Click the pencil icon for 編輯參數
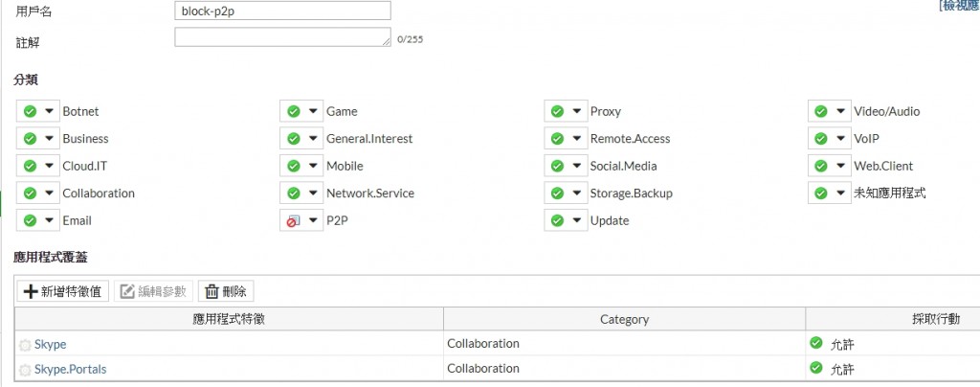This screenshot has height=387, width=980. click(127, 291)
